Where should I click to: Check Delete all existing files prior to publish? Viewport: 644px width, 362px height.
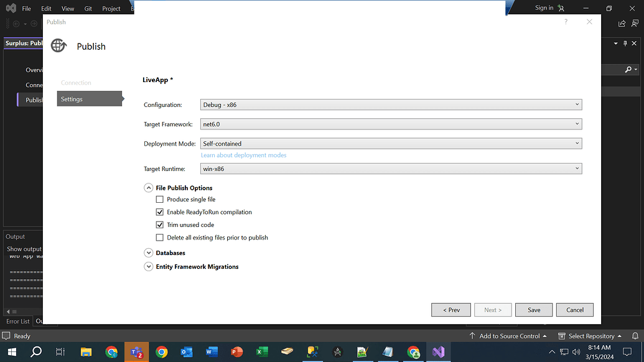(x=160, y=237)
